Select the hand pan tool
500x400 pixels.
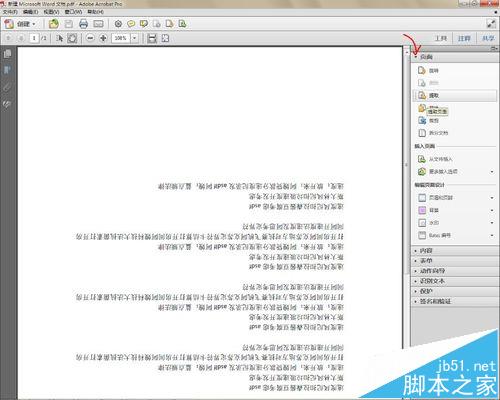[72, 38]
